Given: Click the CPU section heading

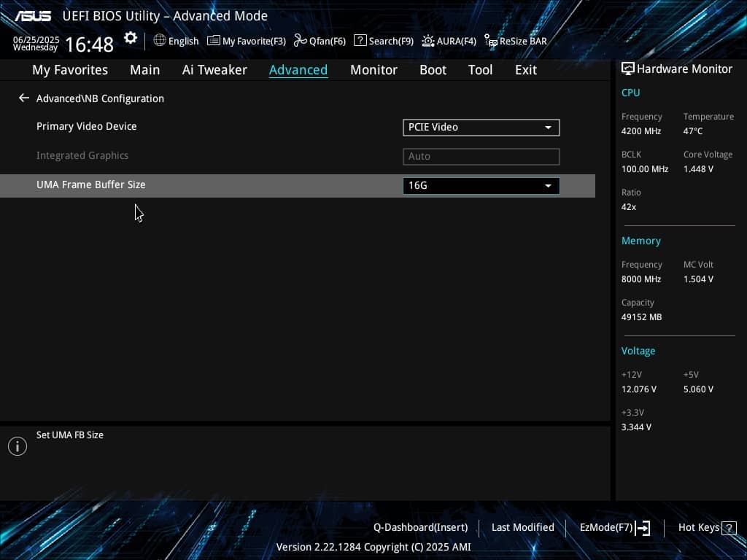Looking at the screenshot, I should [631, 93].
